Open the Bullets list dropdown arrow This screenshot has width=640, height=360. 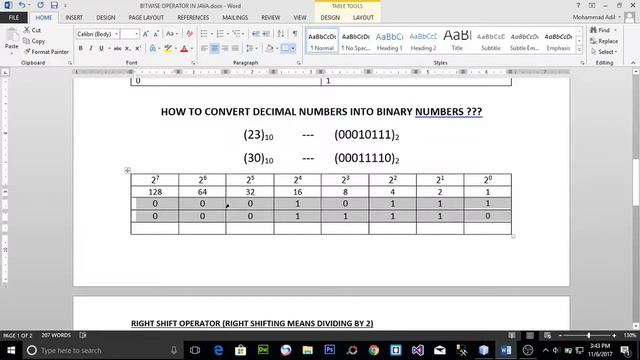pos(212,34)
